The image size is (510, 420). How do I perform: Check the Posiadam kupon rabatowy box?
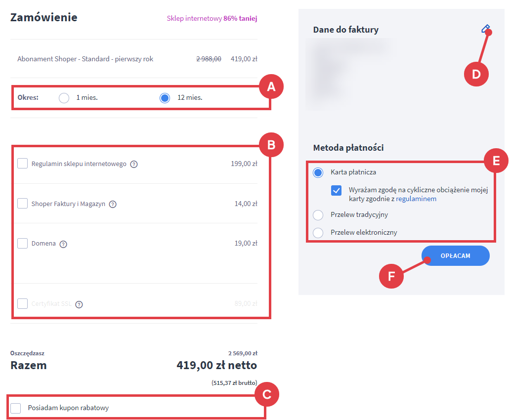(x=16, y=408)
